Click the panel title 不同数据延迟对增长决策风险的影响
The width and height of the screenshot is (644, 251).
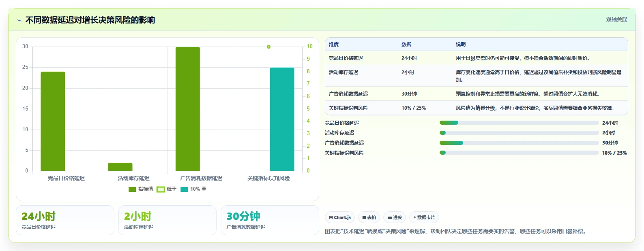click(90, 20)
